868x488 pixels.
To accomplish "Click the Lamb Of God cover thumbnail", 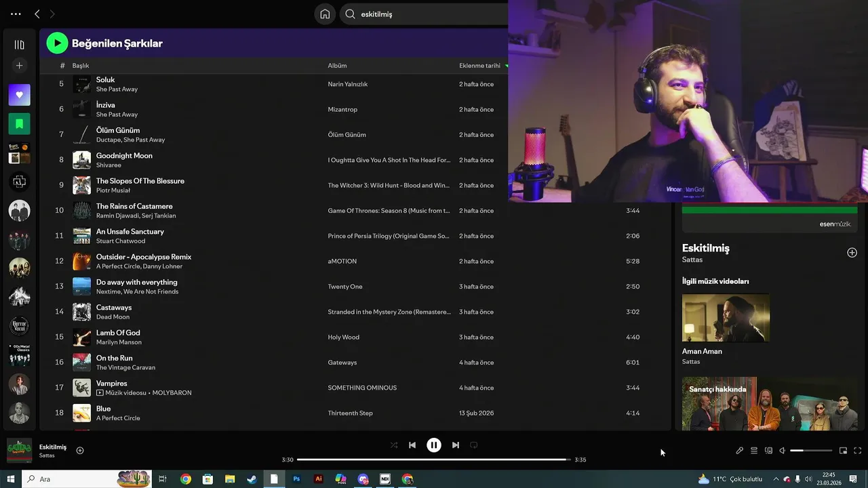I will coord(81,337).
